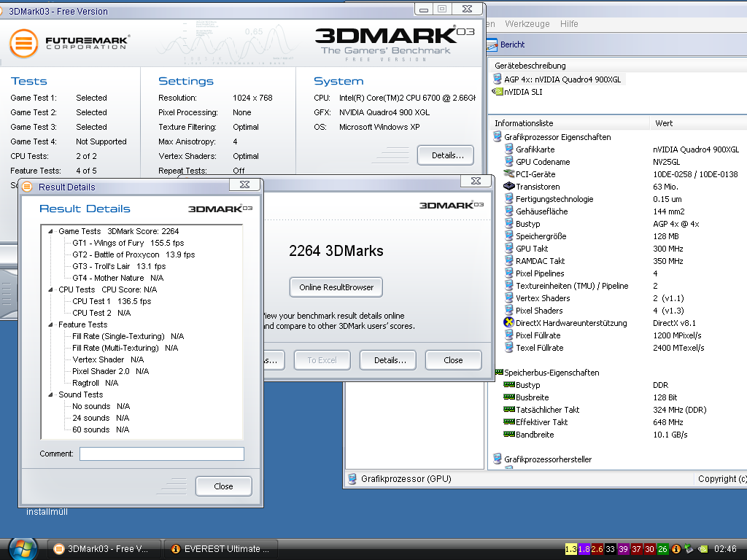Select Pixel Shader 2.0 row
Image resolution: width=747 pixels, height=560 pixels.
point(111,371)
